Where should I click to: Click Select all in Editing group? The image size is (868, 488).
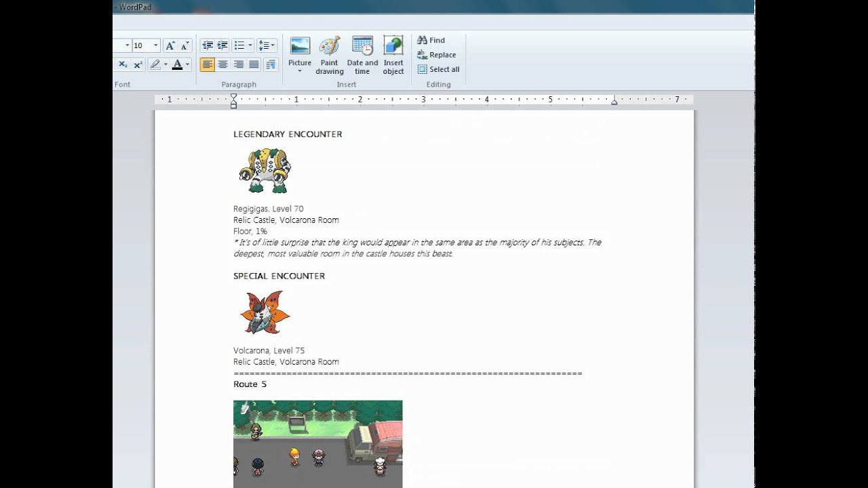438,69
